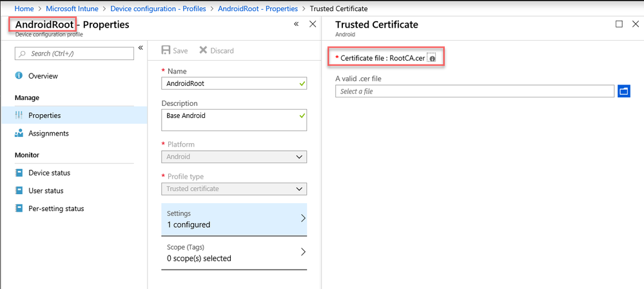Image resolution: width=644 pixels, height=289 pixels.
Task: Click the Discard button label
Action: (222, 50)
